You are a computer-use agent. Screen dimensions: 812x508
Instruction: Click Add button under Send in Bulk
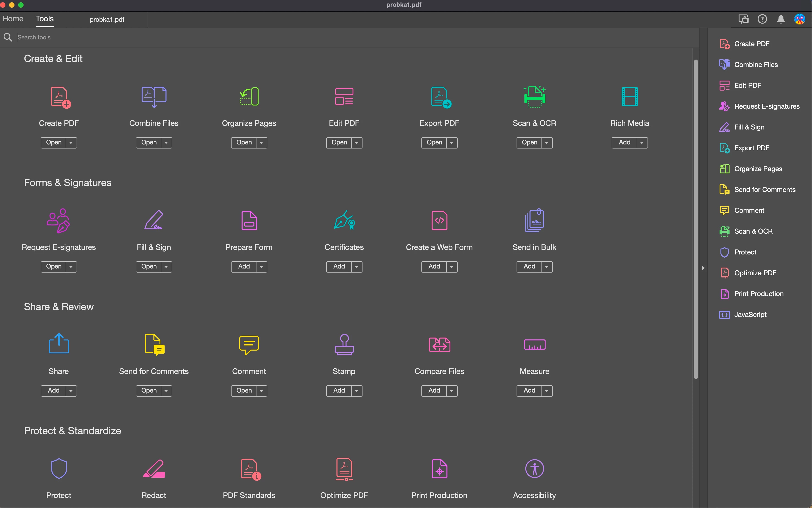point(529,267)
